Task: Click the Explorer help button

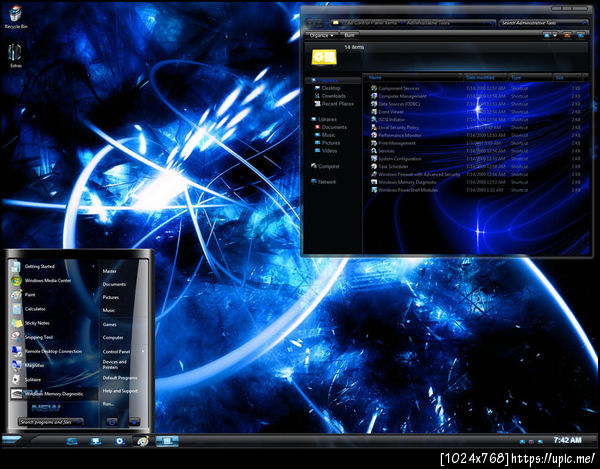Action: tap(581, 35)
